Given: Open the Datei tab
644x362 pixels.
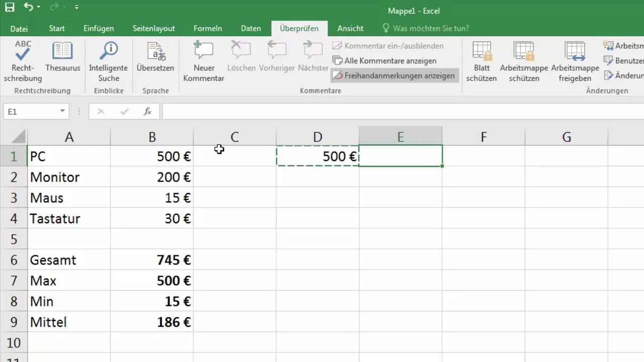Looking at the screenshot, I should 19,29.
